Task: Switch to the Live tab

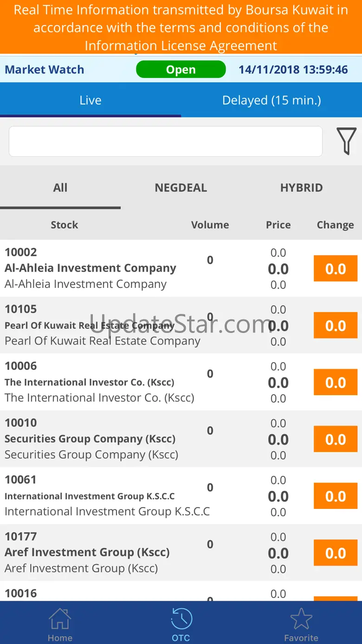Action: pos(90,100)
